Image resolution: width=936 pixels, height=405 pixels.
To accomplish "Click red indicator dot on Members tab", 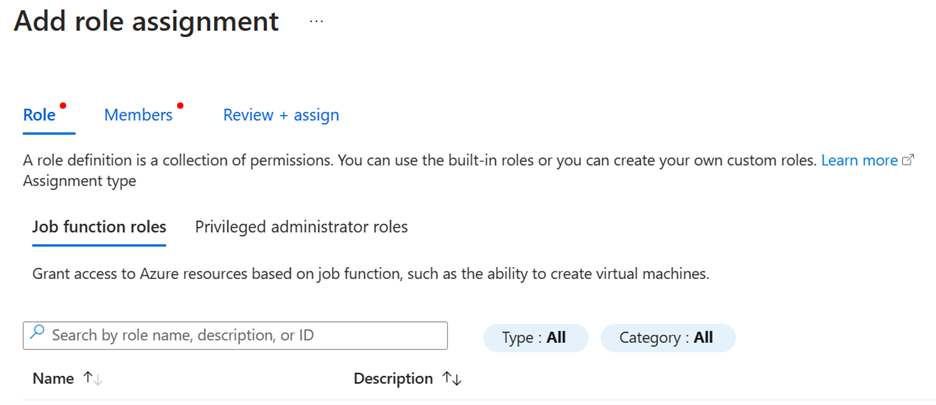I will [180, 105].
